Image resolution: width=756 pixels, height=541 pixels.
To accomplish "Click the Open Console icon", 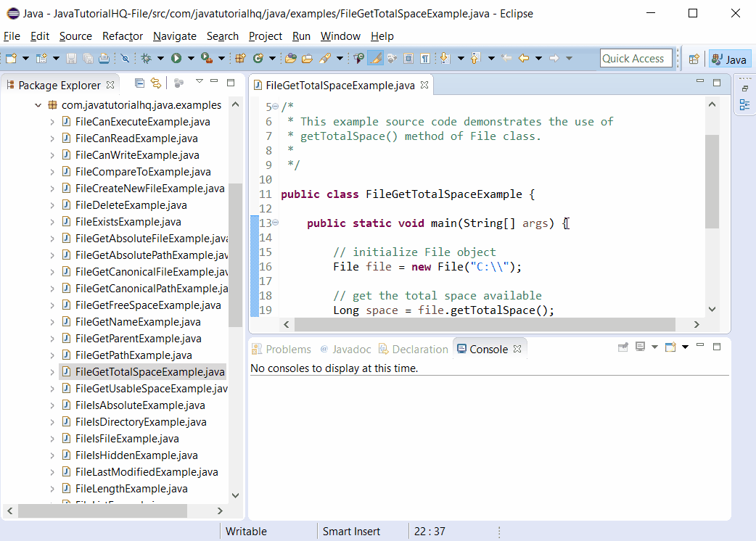I will pyautogui.click(x=670, y=347).
